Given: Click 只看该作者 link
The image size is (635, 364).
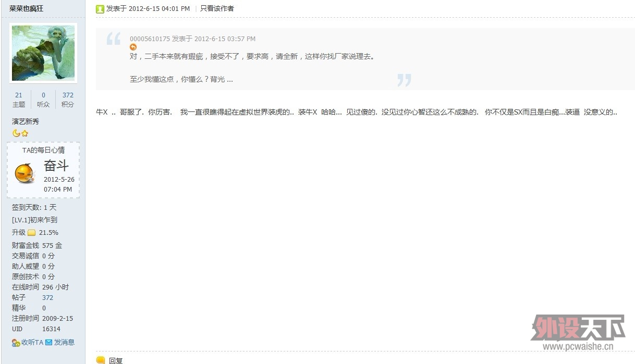Looking at the screenshot, I should coord(217,8).
